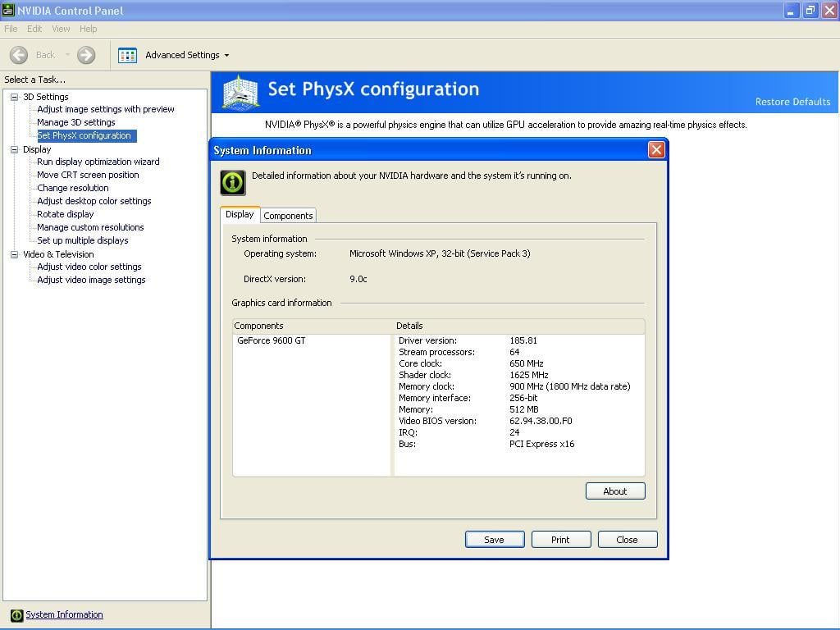Click the Save button

[x=495, y=540]
